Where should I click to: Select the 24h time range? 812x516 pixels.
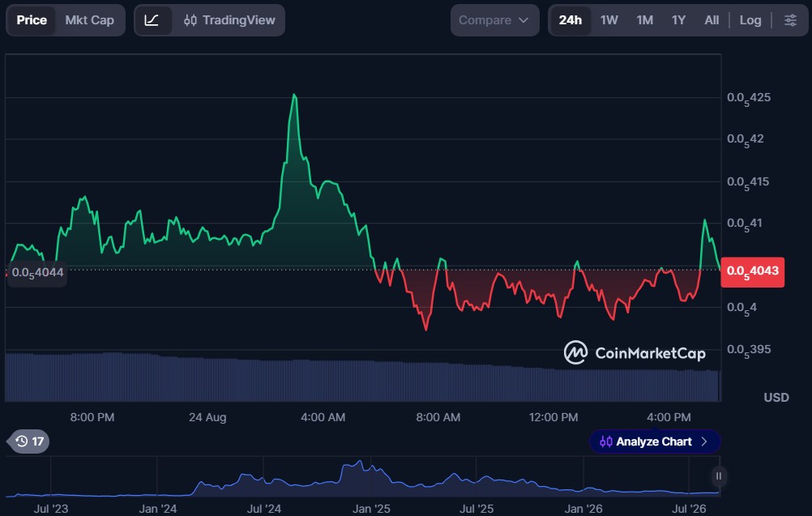pos(571,20)
